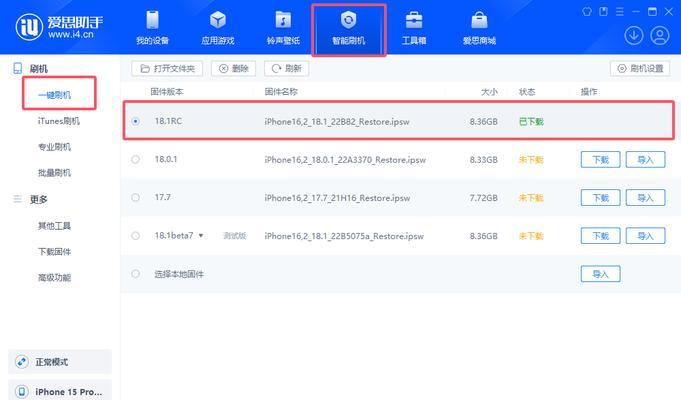Image resolution: width=681 pixels, height=400 pixels.
Task: Import firmware for the 17.7 row
Action: pos(645,198)
